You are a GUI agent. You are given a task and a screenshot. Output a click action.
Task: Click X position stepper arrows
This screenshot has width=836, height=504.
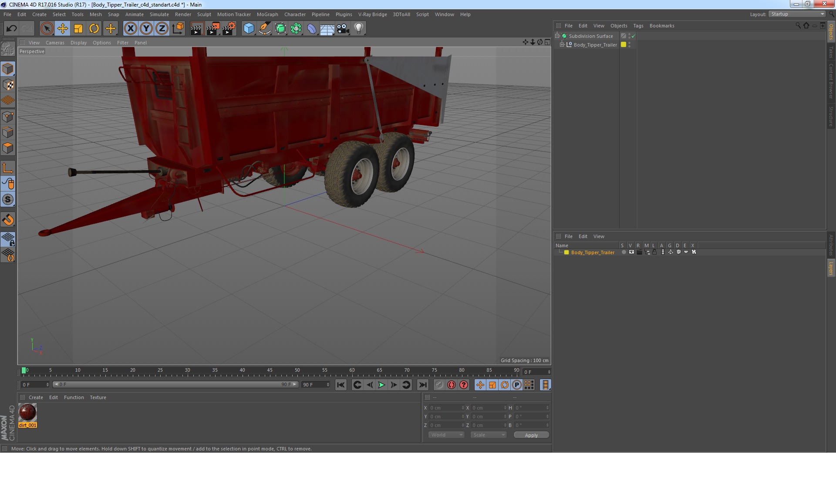(463, 408)
